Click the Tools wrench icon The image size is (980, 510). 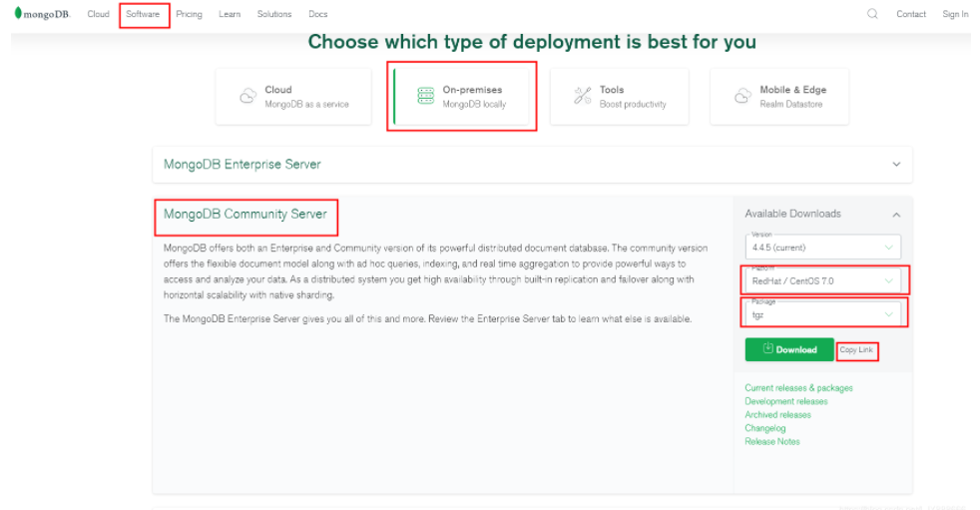(x=583, y=96)
